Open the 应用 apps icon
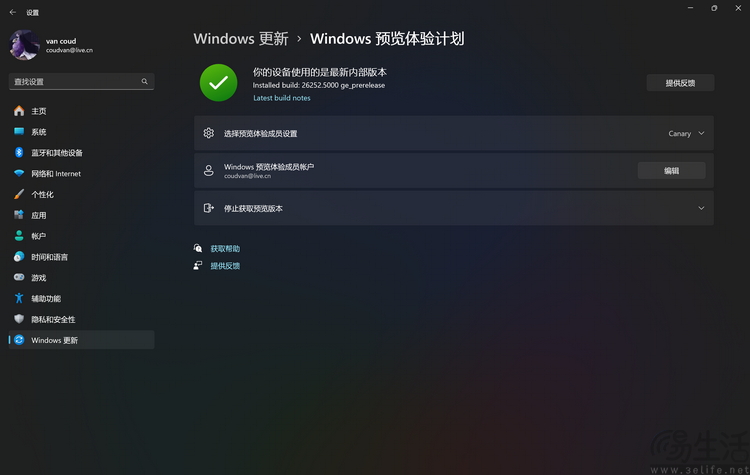Viewport: 750px width, 475px height. 19,215
